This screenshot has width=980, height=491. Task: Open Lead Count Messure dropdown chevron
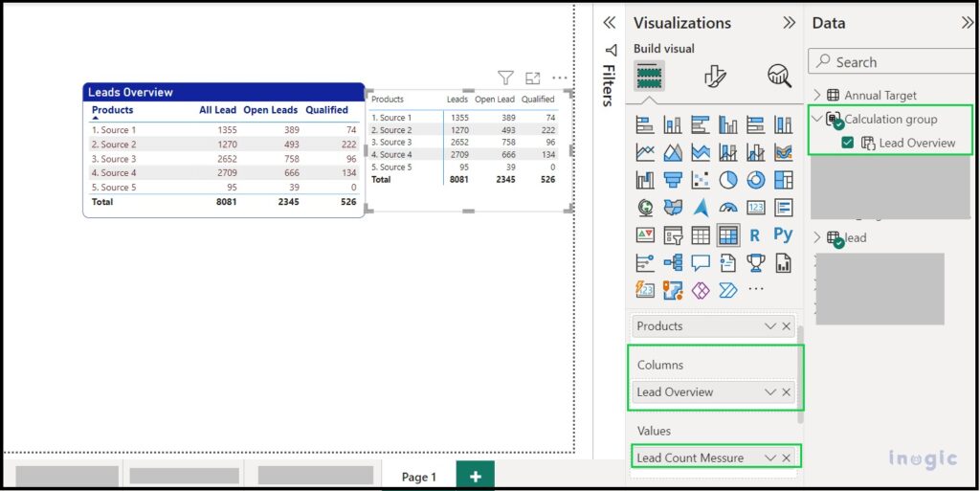point(770,458)
